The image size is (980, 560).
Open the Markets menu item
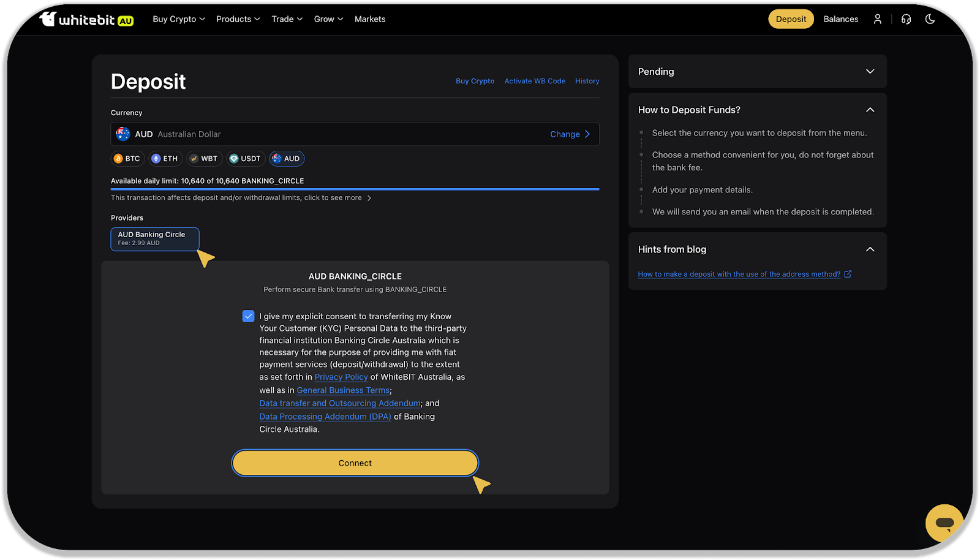370,20
